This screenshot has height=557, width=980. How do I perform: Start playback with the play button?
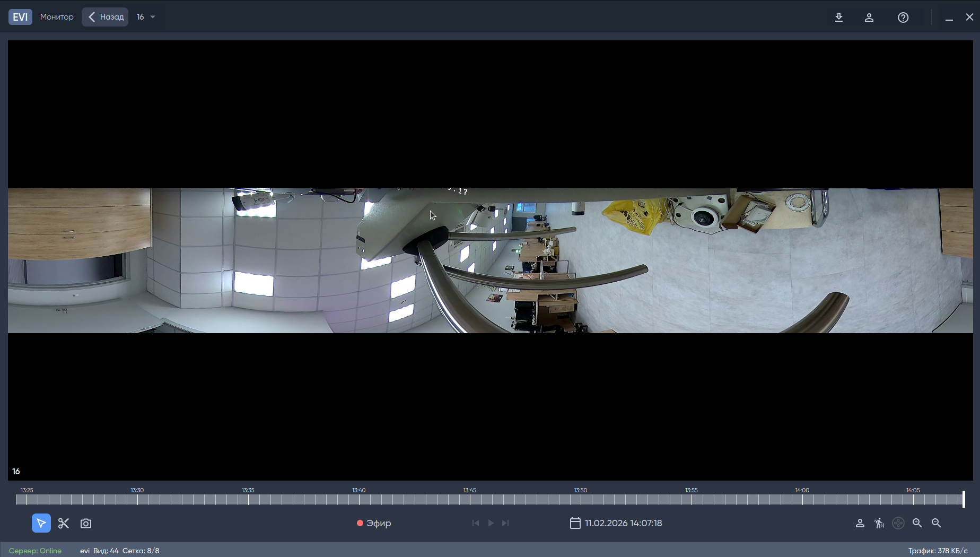coord(491,523)
